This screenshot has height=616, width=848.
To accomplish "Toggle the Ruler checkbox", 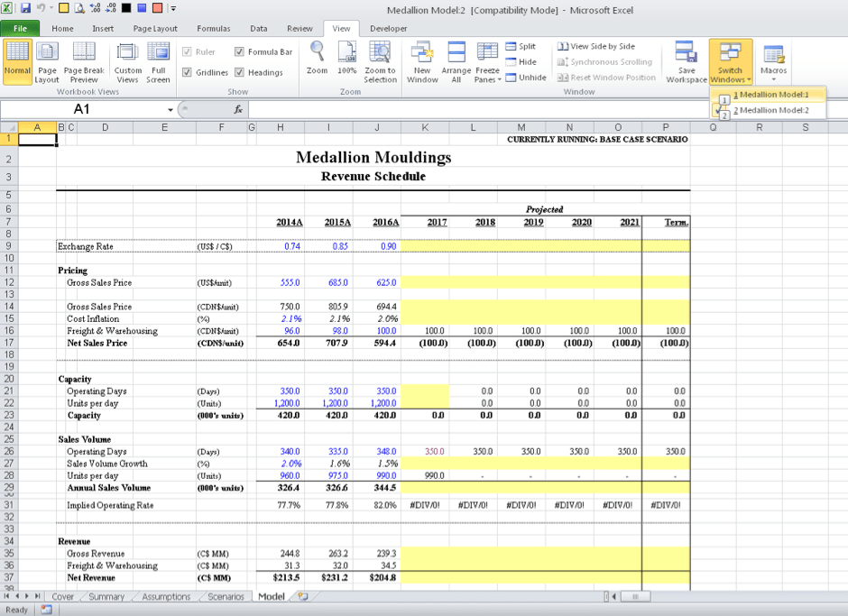I will tap(187, 52).
